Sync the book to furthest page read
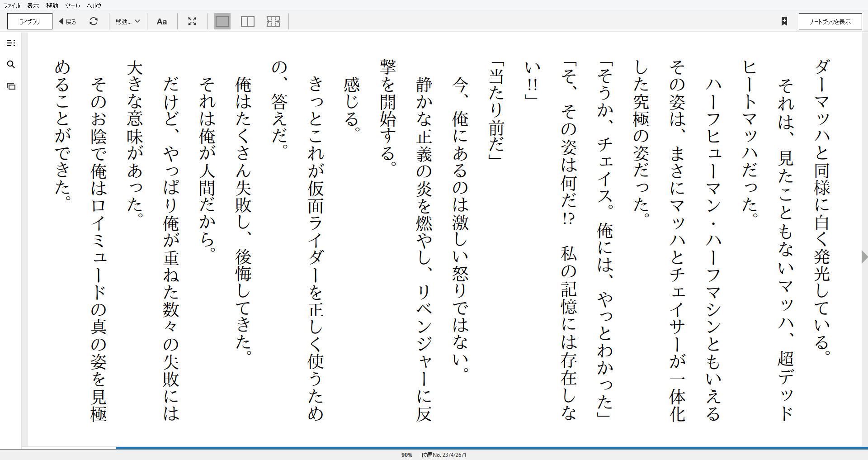Screen dimensions: 868x460 94,21
